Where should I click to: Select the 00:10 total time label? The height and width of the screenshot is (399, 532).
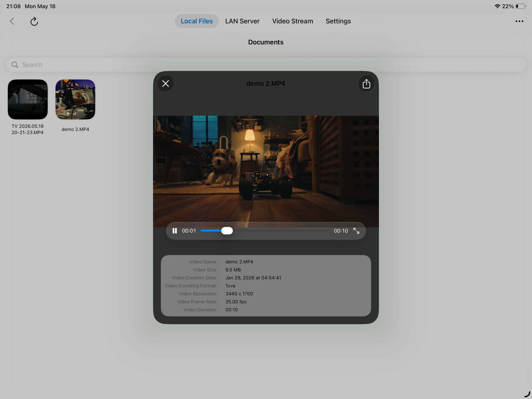tap(341, 231)
